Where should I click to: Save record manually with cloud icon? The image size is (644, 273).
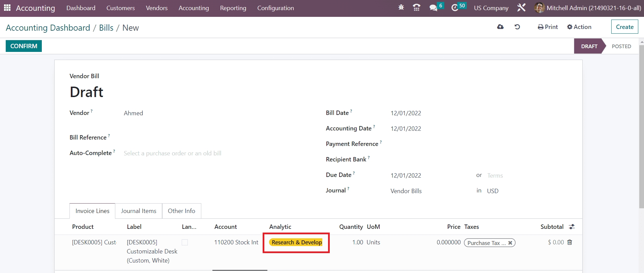point(500,27)
